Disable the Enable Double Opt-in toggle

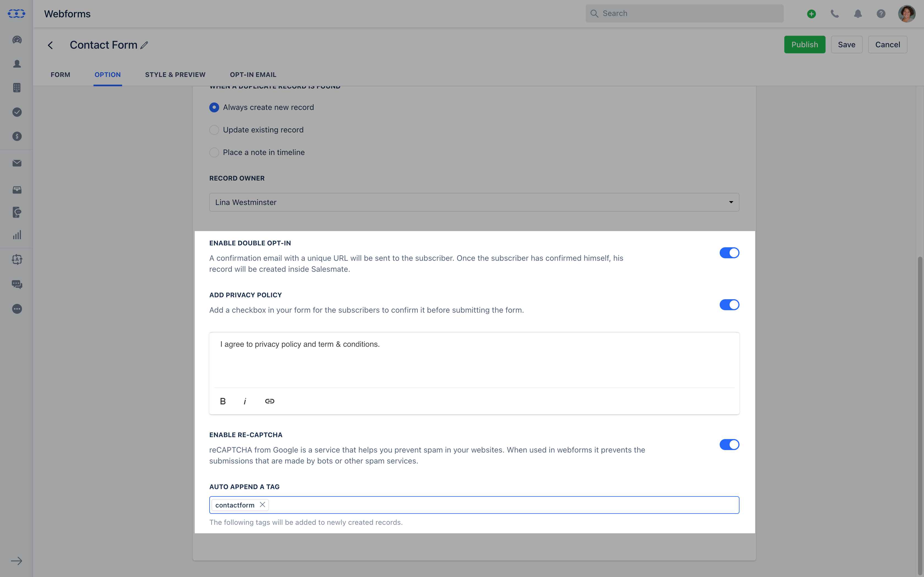click(x=729, y=253)
